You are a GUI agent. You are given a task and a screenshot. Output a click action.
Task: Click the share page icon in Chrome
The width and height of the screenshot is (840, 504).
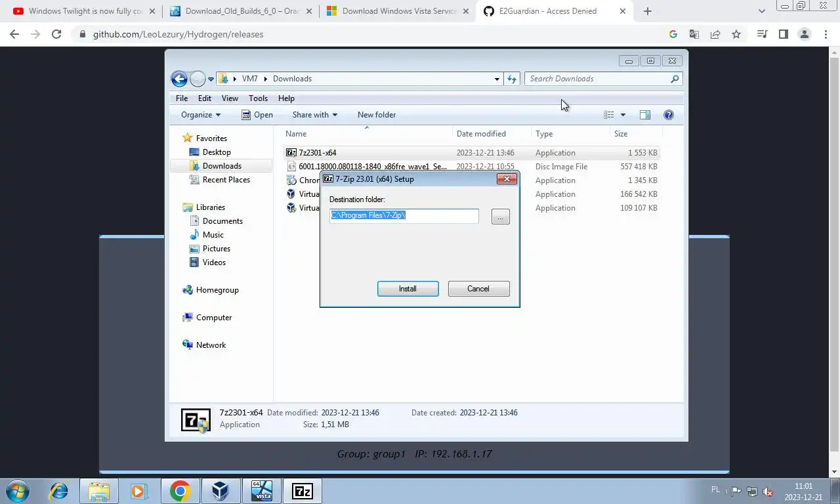[x=715, y=34]
